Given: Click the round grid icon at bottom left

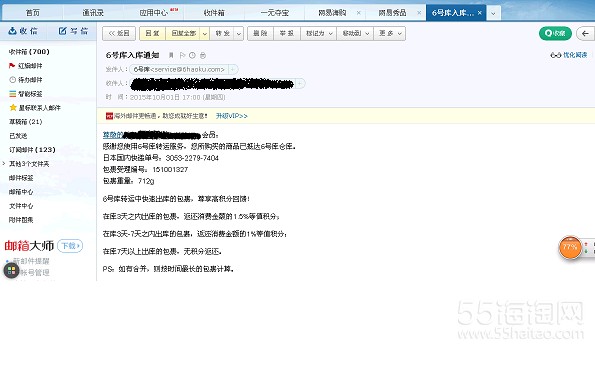Looking at the screenshot, I should click(11, 271).
